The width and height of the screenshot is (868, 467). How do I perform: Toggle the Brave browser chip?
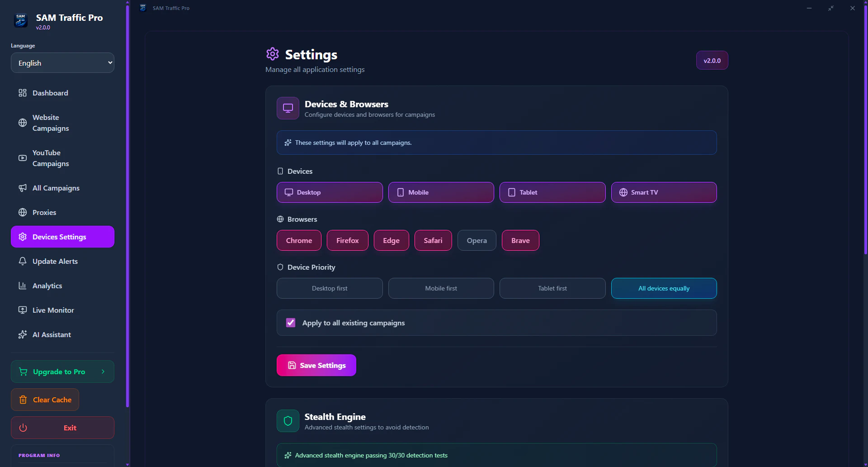[x=520, y=240]
